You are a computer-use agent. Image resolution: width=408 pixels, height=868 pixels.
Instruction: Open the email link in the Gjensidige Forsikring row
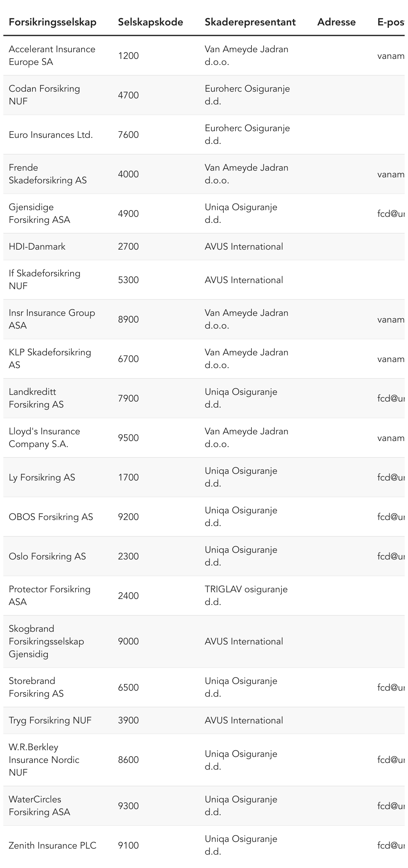(391, 214)
